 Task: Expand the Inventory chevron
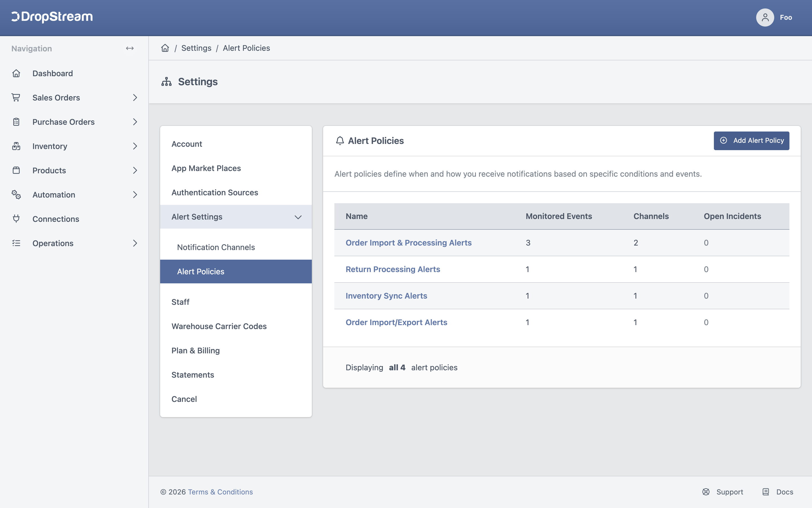click(x=135, y=146)
